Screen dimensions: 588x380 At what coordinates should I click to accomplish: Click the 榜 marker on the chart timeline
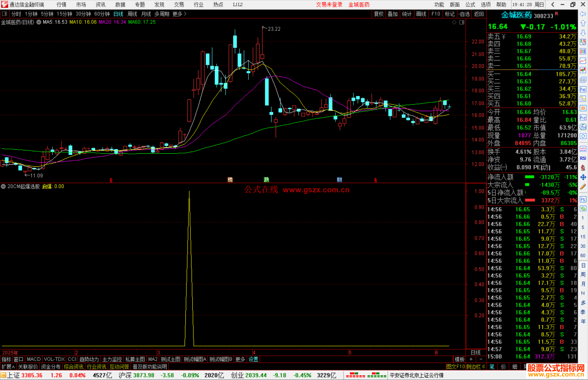click(x=230, y=180)
